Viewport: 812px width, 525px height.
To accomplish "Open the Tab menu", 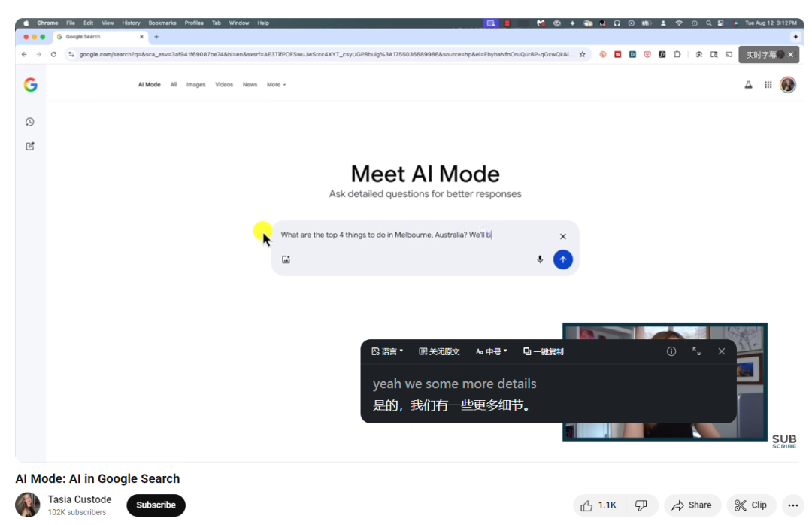I will 217,23.
